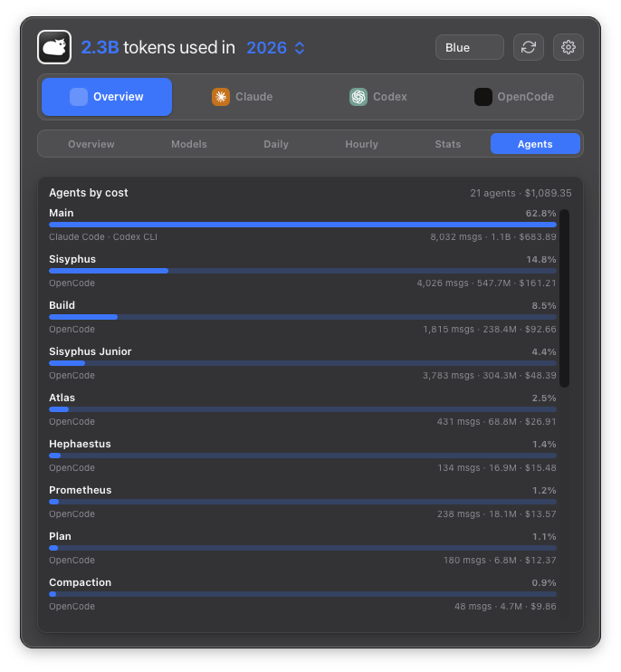Click the Build agent cost bar

pyautogui.click(x=302, y=317)
